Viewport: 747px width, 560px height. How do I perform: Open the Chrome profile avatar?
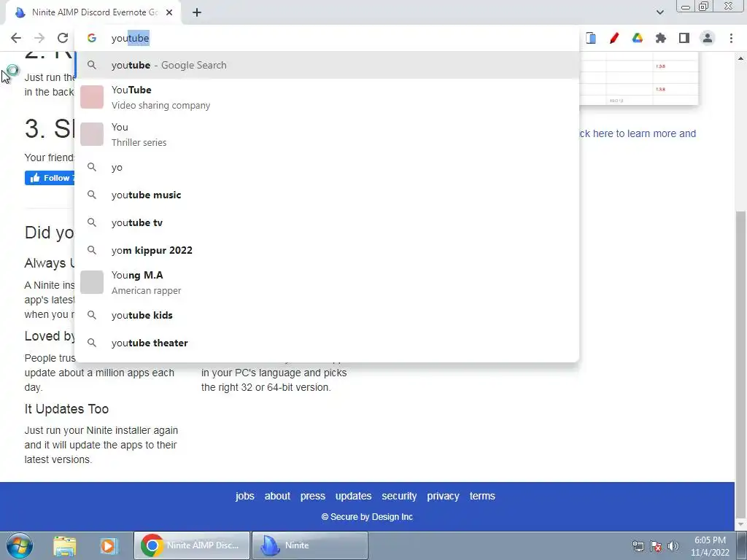click(x=708, y=38)
